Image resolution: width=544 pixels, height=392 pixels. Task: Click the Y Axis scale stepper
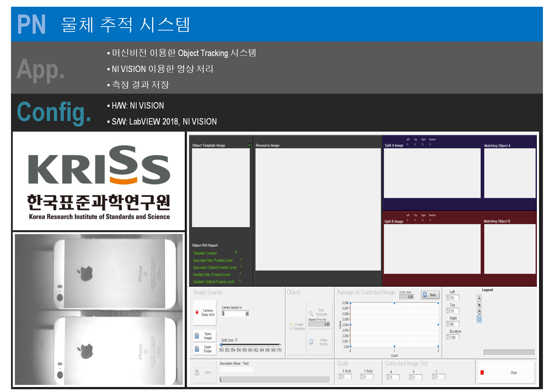362,377
